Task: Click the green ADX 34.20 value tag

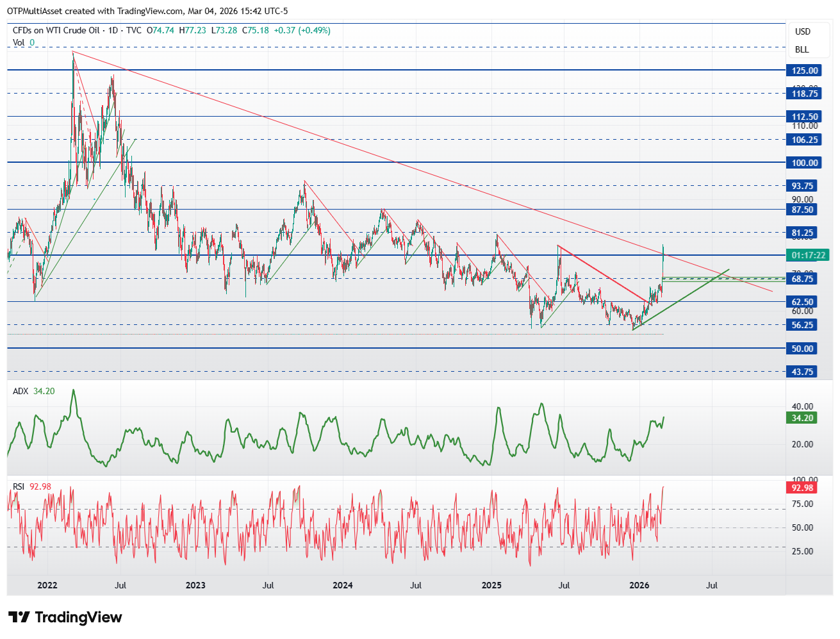Action: 802,418
